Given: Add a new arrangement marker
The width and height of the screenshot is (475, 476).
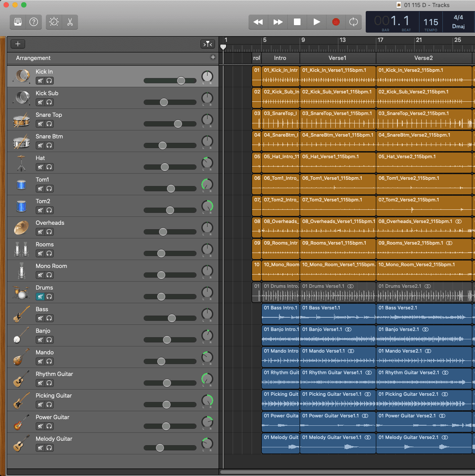Looking at the screenshot, I should pos(213,57).
